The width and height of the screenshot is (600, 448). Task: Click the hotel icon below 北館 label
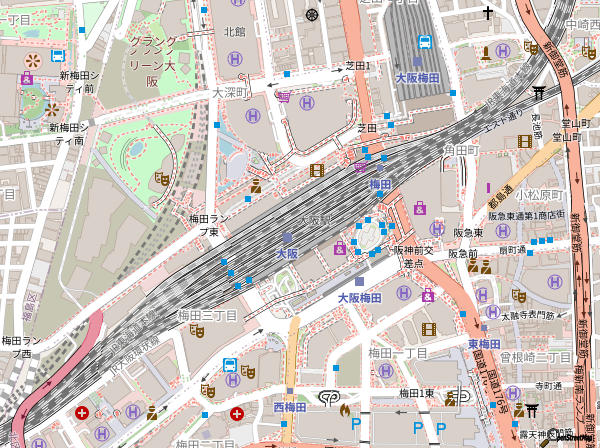click(x=233, y=60)
